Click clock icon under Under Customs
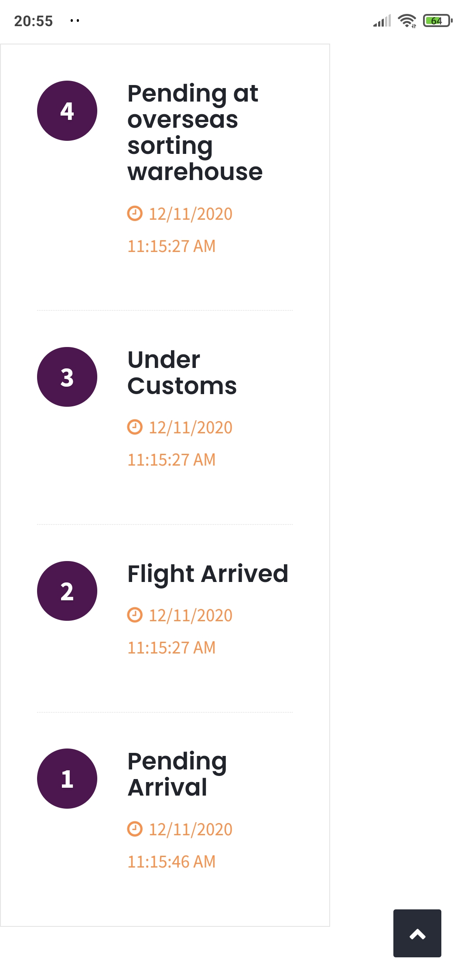This screenshot has height=980, width=471. click(x=135, y=427)
